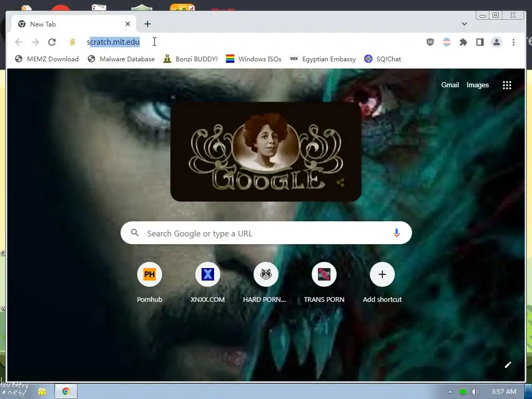Click the shortcut tile with the PH icon
Viewport: 532px width, 399px height.
pyautogui.click(x=149, y=274)
